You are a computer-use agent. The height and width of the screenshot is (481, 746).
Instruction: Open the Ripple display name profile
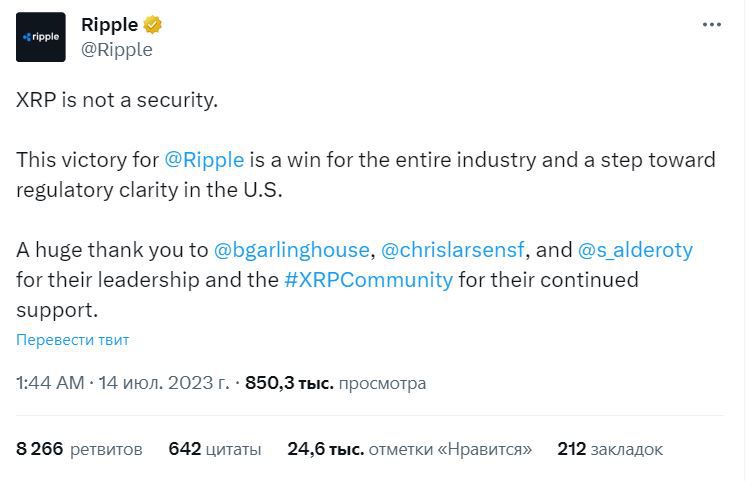(109, 25)
